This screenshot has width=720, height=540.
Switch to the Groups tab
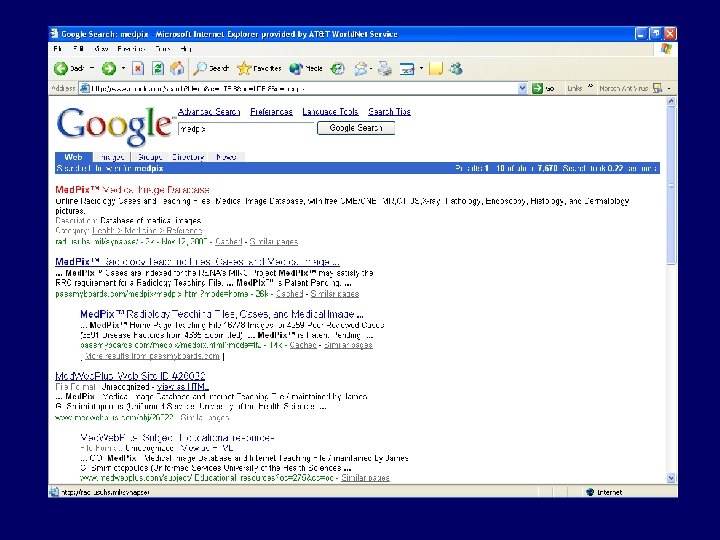coord(150,157)
